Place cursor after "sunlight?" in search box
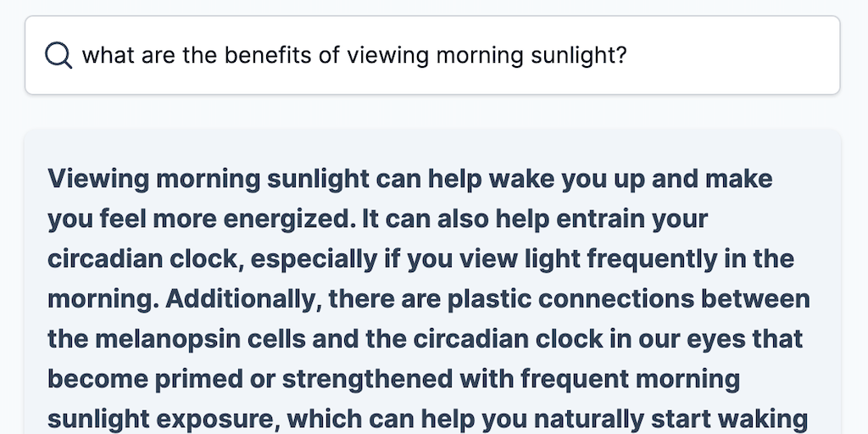 pos(628,56)
